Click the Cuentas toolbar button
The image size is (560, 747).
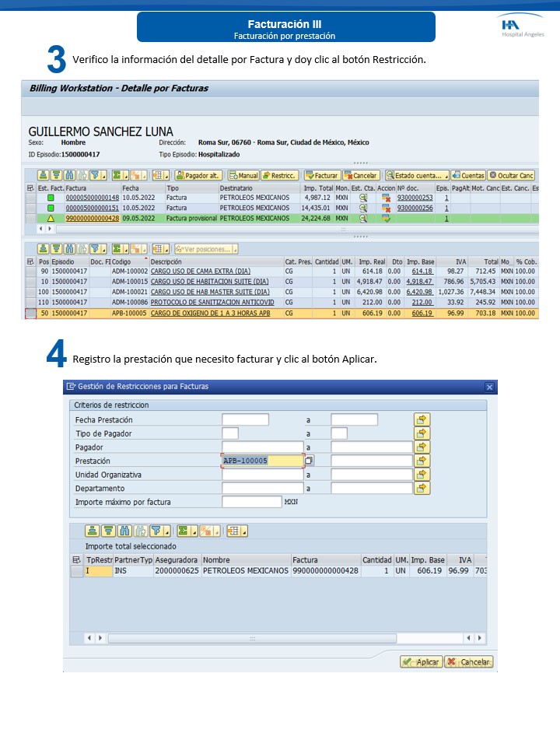point(467,176)
